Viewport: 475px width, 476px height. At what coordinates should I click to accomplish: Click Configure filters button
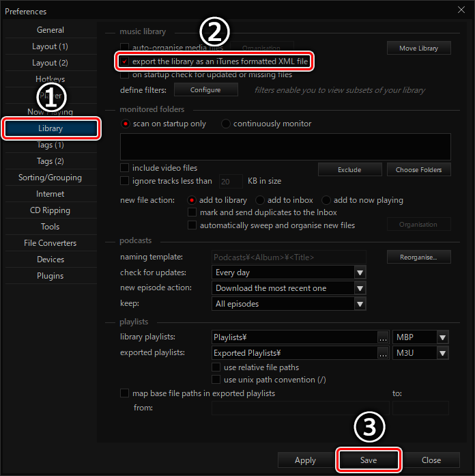pos(205,90)
